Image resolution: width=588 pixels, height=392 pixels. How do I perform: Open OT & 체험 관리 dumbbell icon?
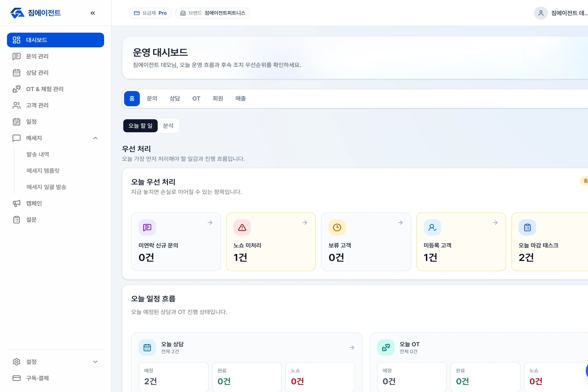[x=17, y=89]
